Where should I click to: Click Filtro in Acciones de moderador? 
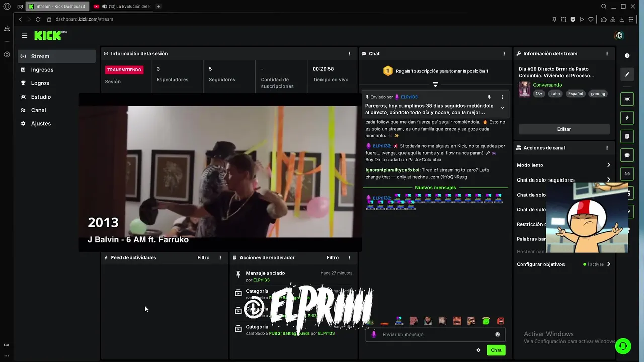[333, 258]
